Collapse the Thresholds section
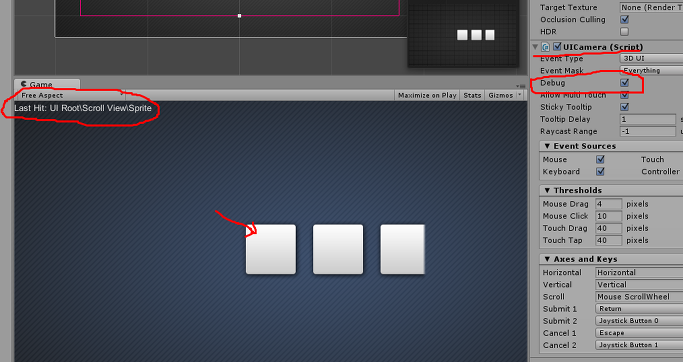 (547, 190)
